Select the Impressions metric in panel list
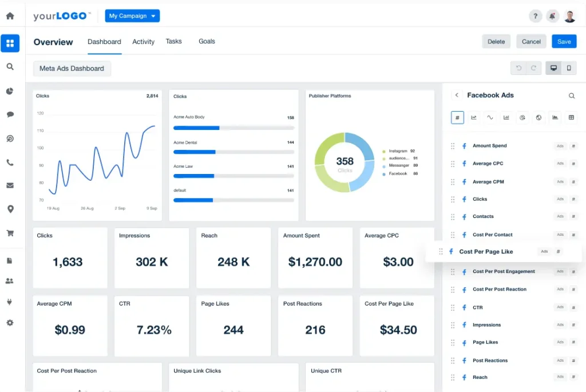 [514, 324]
